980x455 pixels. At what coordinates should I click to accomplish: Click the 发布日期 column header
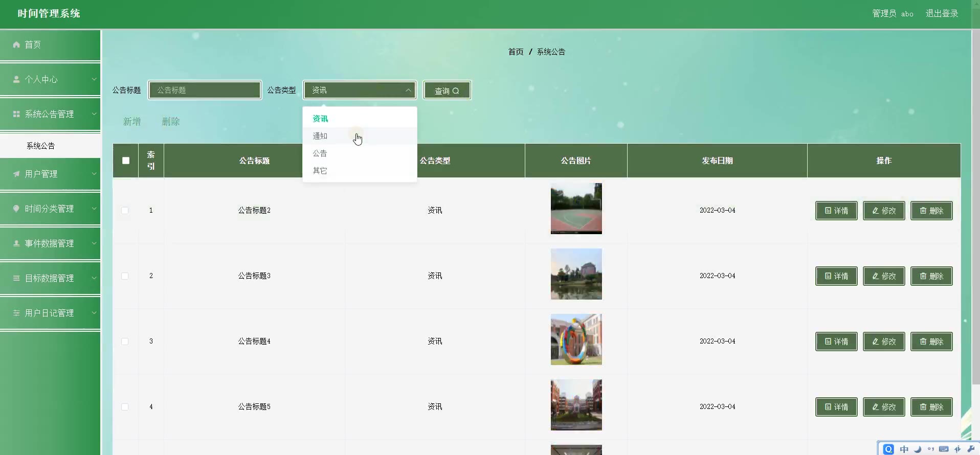717,161
